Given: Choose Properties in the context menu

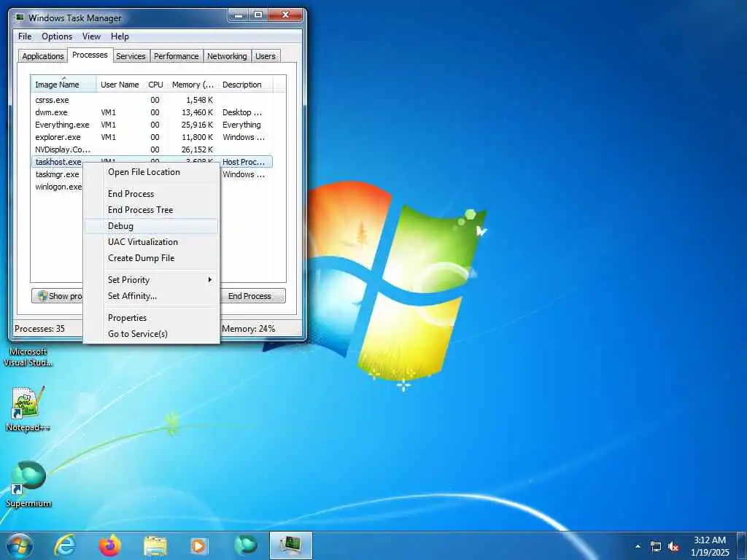Looking at the screenshot, I should pyautogui.click(x=152, y=318).
